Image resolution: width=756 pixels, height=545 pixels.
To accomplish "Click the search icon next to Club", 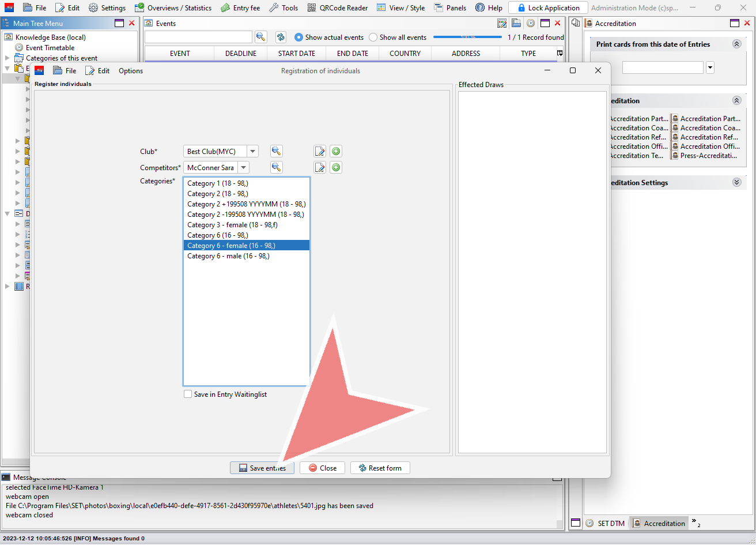I will pos(277,151).
